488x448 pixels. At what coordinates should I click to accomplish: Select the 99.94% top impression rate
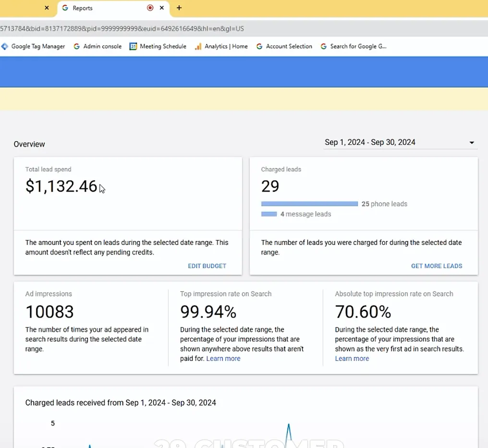tap(208, 312)
